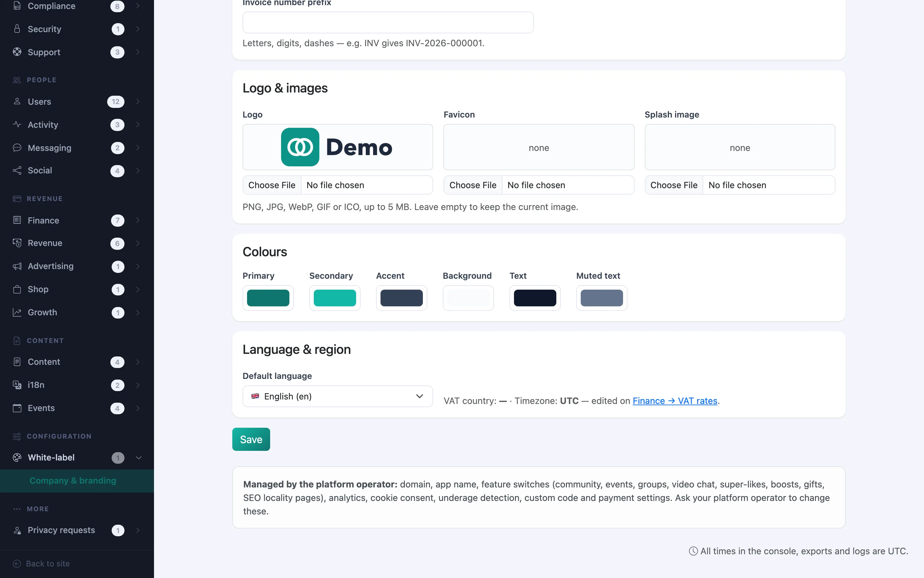924x578 pixels.
Task: Click the Advertising megaphone icon
Action: click(17, 266)
